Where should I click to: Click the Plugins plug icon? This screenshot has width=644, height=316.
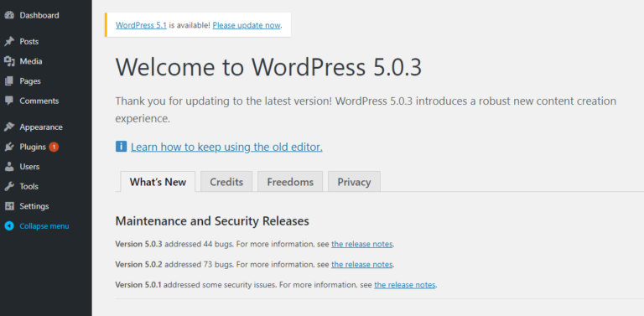tap(9, 147)
